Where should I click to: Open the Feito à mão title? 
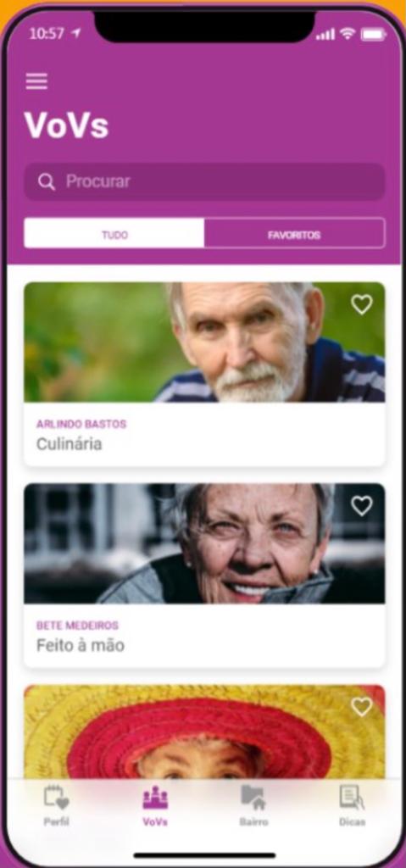coord(81,645)
